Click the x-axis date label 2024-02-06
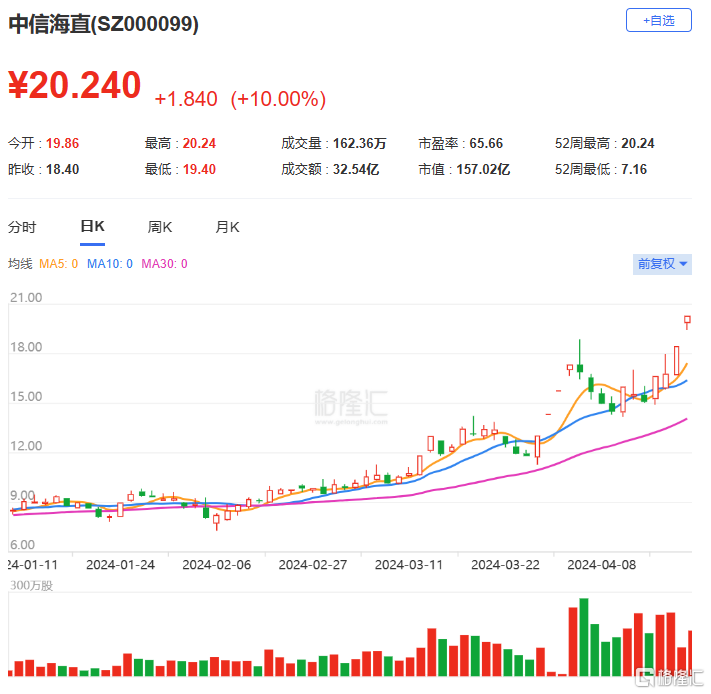 point(217,565)
